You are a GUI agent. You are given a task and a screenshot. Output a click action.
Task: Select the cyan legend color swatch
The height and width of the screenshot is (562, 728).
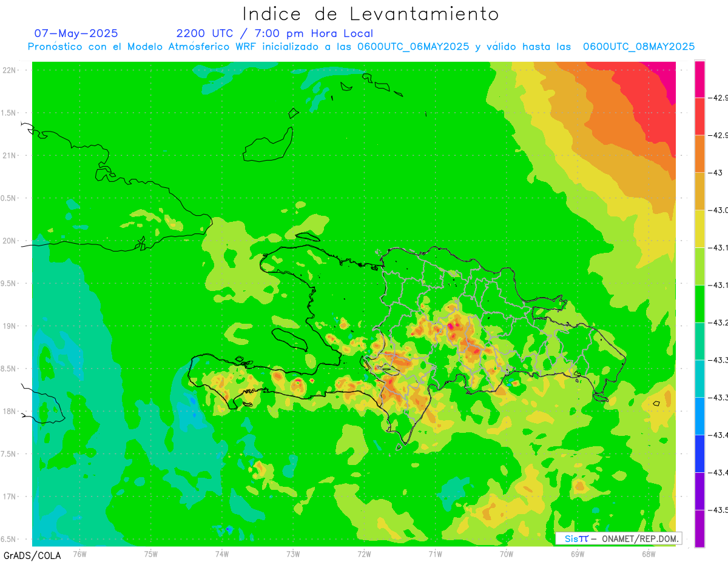699,378
